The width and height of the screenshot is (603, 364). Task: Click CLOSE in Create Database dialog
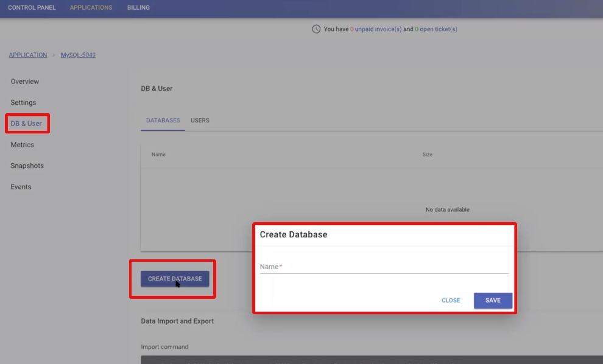[451, 300]
